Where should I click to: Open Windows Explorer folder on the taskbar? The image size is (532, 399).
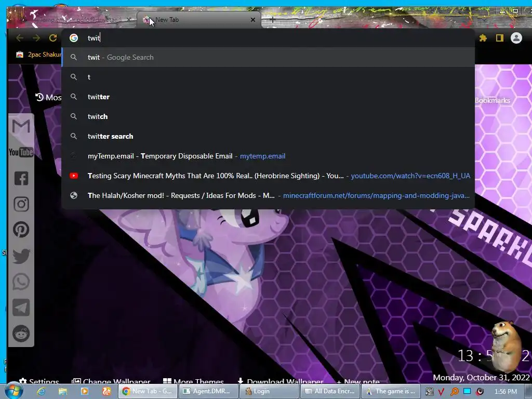pyautogui.click(x=63, y=391)
